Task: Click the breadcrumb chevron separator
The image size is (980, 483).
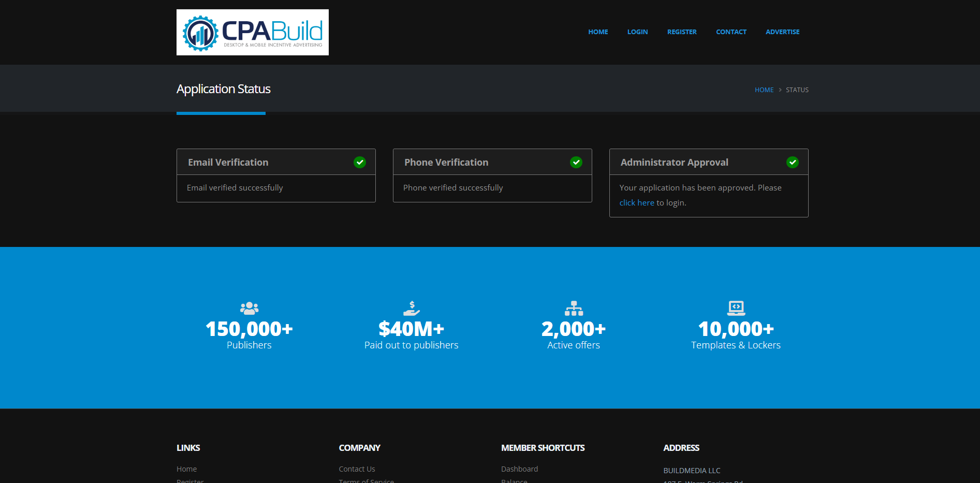Action: pyautogui.click(x=780, y=90)
